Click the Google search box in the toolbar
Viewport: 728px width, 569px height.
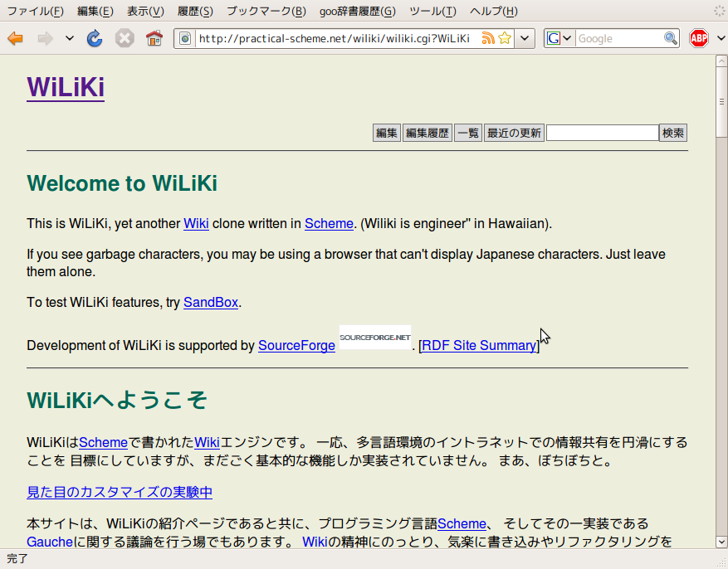(x=619, y=38)
